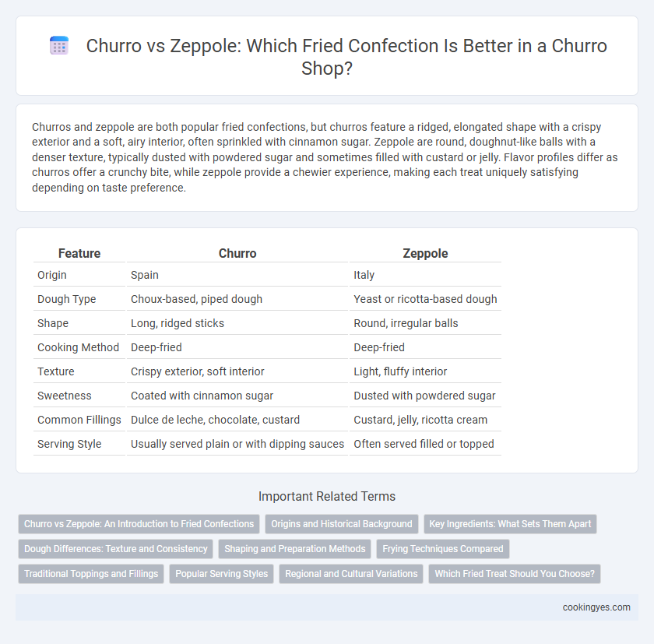The width and height of the screenshot is (654, 644).
Task: Click the 'Important Related Terms' heading
Action: [x=327, y=496]
